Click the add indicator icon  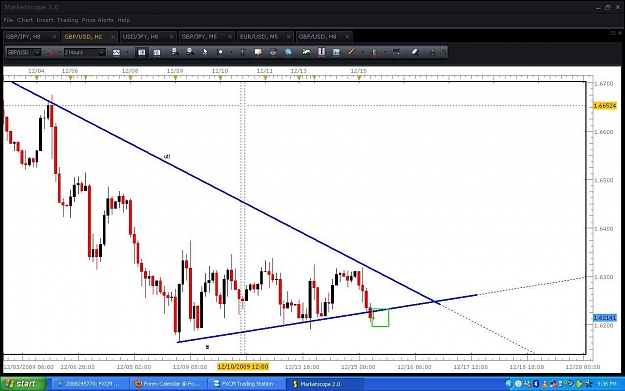pos(374,52)
